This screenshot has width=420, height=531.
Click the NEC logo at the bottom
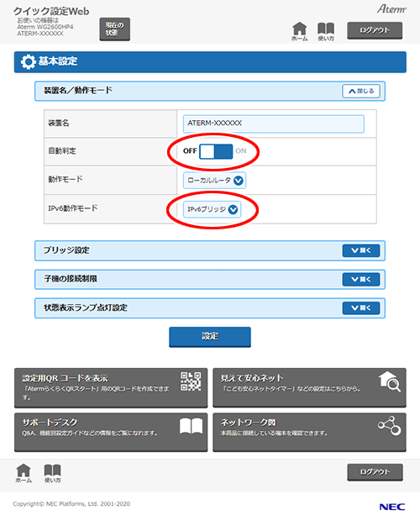[x=392, y=507]
